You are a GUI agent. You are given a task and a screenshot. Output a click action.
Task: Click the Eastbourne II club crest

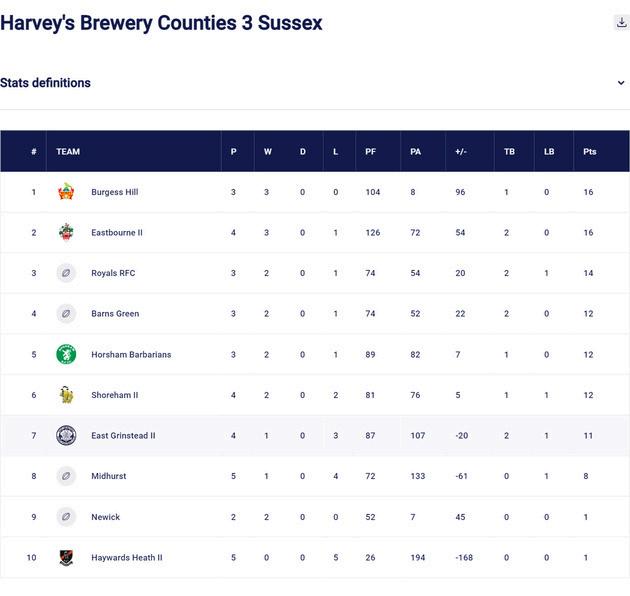pos(66,232)
